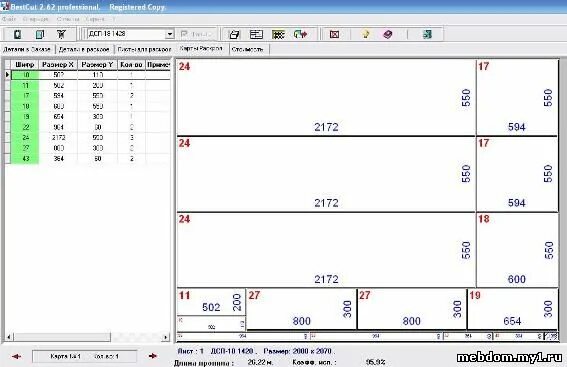The image size is (567, 367).
Task: Select green cell 22 in parts table
Action: click(x=25, y=127)
